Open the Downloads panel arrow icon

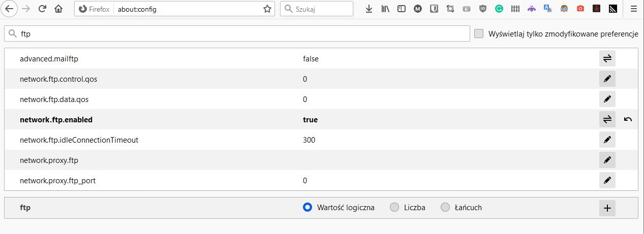[x=370, y=9]
